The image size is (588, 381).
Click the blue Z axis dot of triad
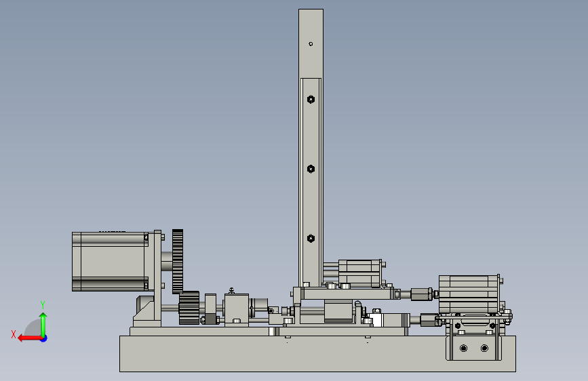click(44, 338)
